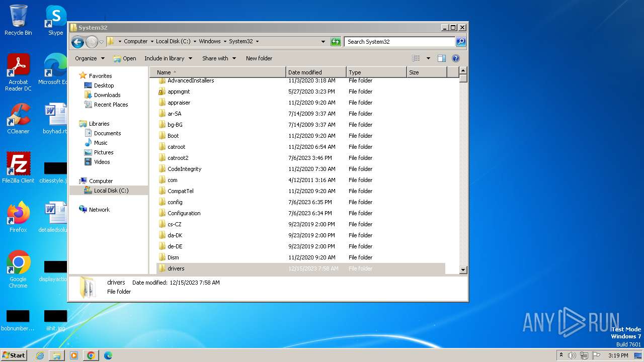Open Include in library menu
The width and height of the screenshot is (644, 362).
point(168,58)
